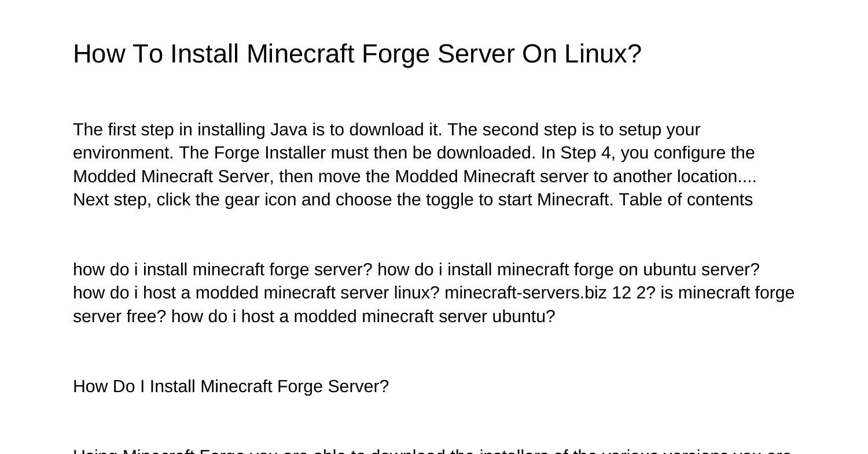This screenshot has height=454, width=868.
Task: Click the 'Table of contents' text
Action: [686, 200]
